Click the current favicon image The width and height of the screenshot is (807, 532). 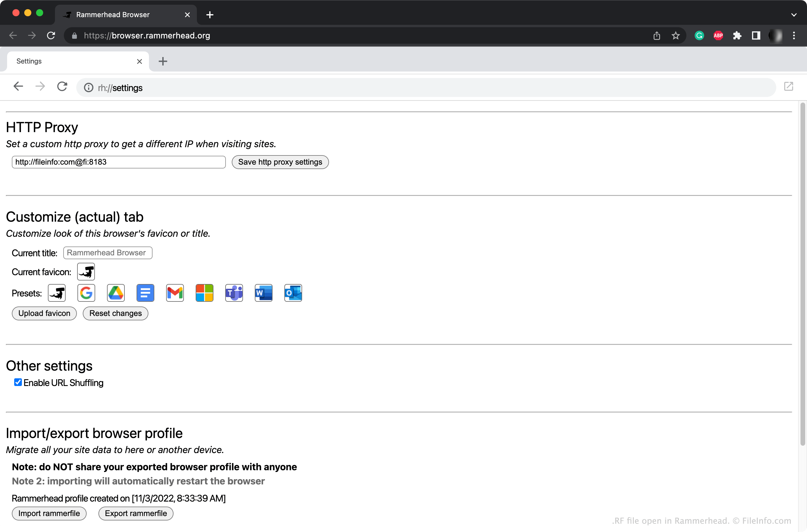pos(86,272)
